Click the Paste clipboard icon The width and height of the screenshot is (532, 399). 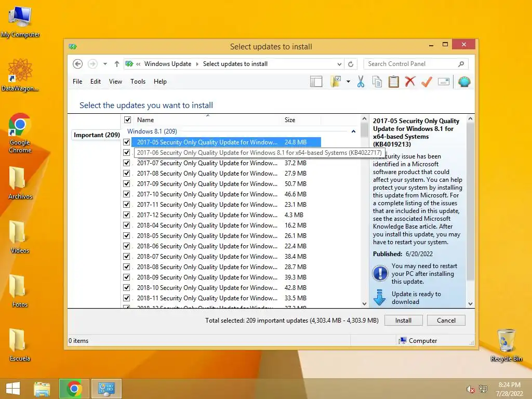point(394,82)
